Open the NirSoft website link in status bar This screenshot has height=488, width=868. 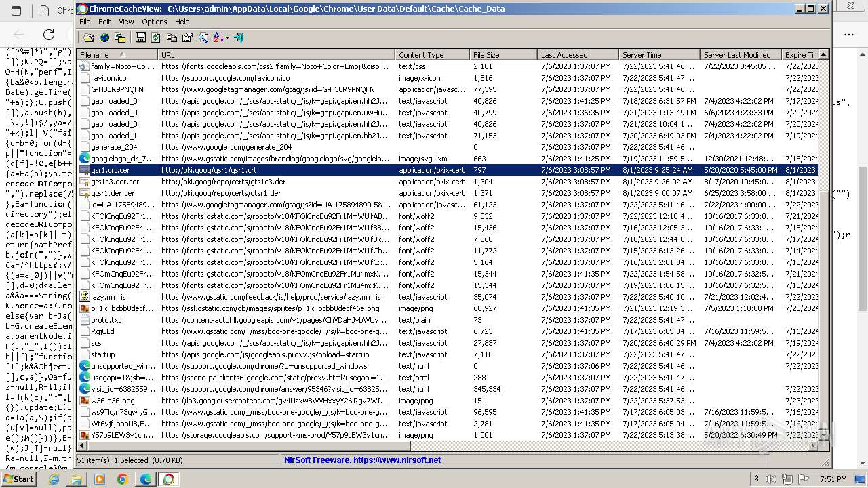point(362,460)
